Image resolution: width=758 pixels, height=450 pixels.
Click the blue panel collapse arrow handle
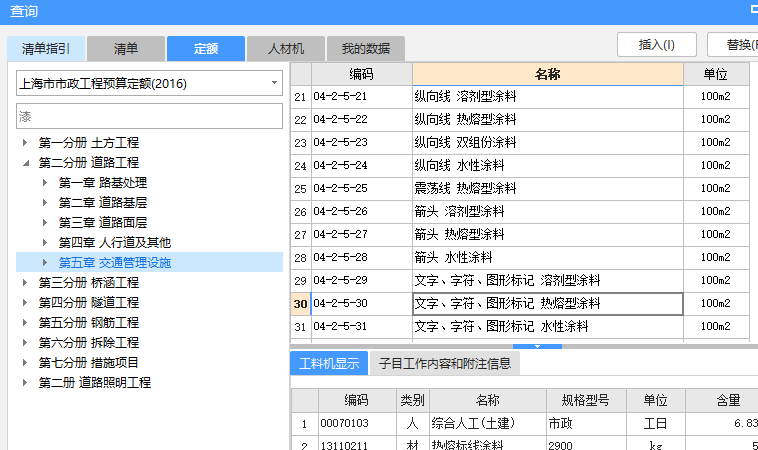(537, 346)
